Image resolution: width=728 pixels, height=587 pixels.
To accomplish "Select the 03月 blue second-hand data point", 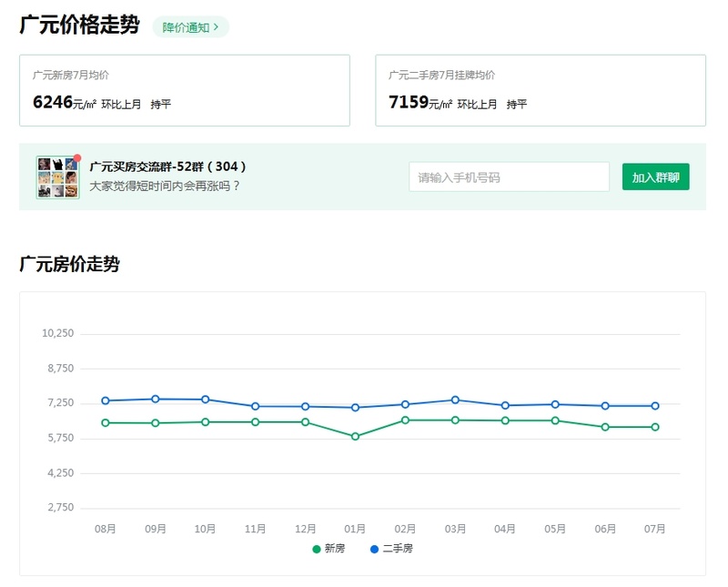I will coord(455,400).
